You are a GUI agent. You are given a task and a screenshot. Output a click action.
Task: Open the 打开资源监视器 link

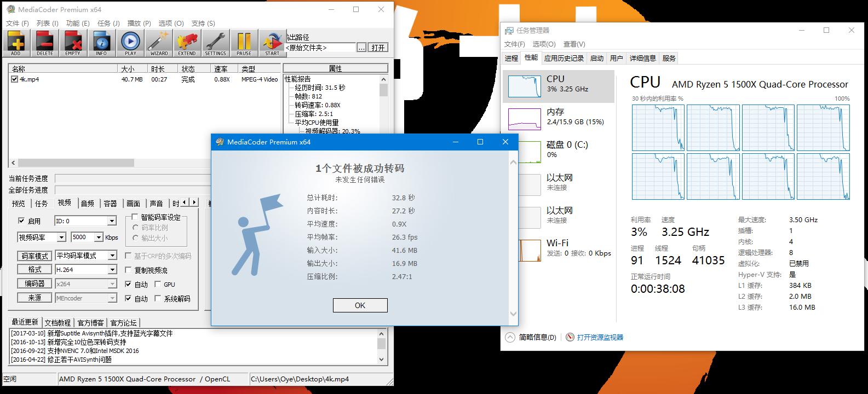click(x=600, y=338)
